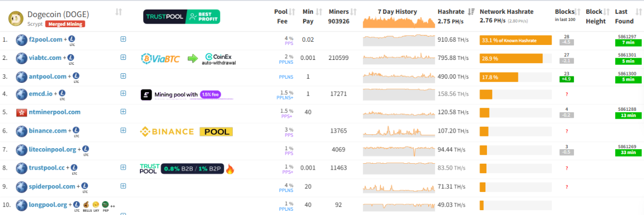Click the f2pool 33.1% Known Hashrate bar
This screenshot has width=644, height=215.
[x=515, y=40]
